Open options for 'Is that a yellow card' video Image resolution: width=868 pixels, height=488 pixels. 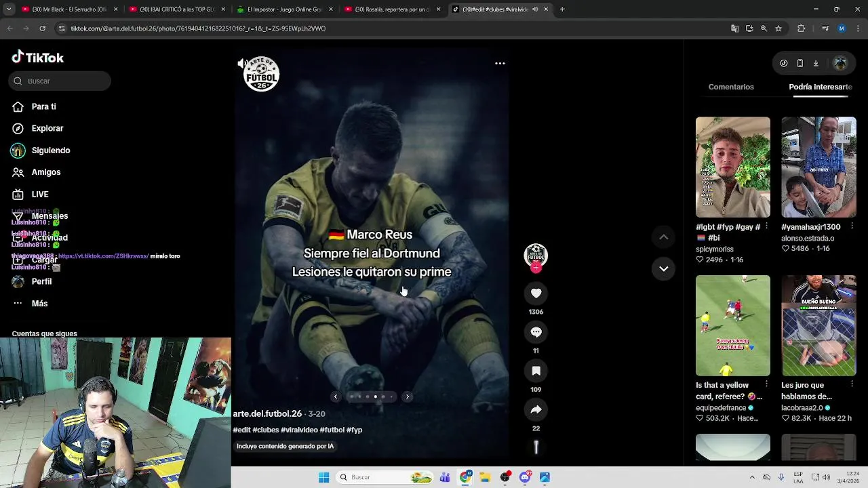tap(766, 384)
